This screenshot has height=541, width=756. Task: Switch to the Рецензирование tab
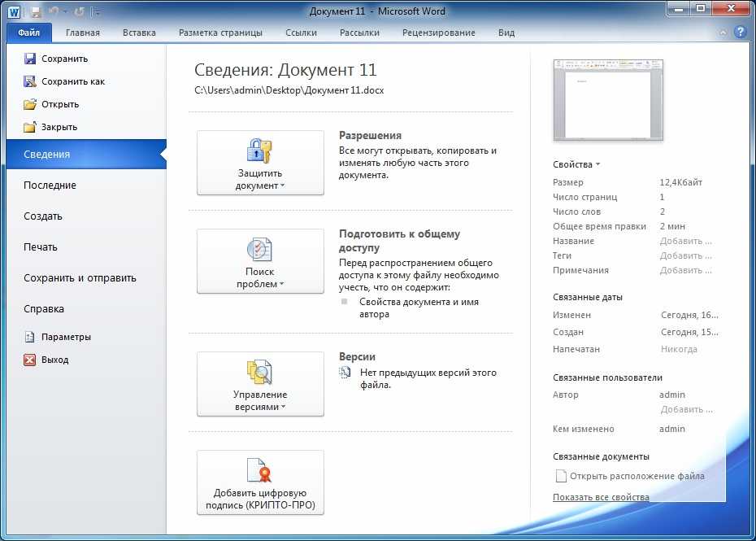coord(438,33)
